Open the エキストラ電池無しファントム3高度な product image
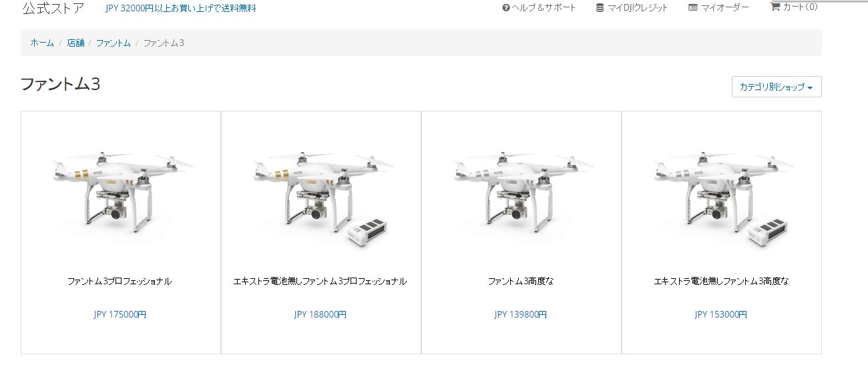 pyautogui.click(x=722, y=197)
